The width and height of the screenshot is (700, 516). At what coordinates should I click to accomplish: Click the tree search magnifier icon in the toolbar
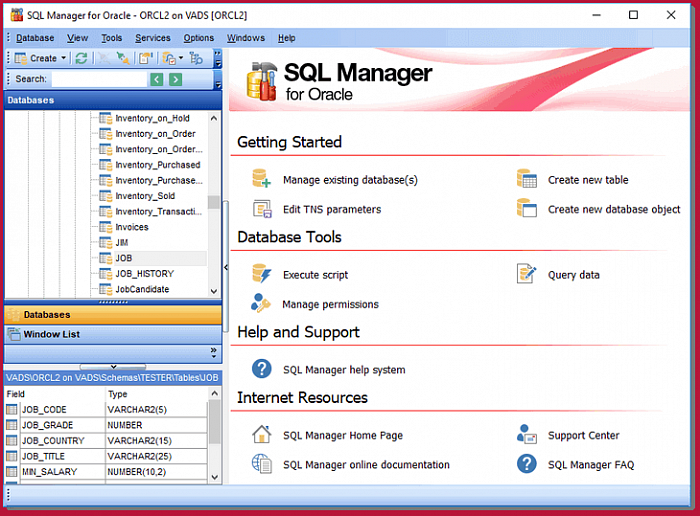click(196, 58)
